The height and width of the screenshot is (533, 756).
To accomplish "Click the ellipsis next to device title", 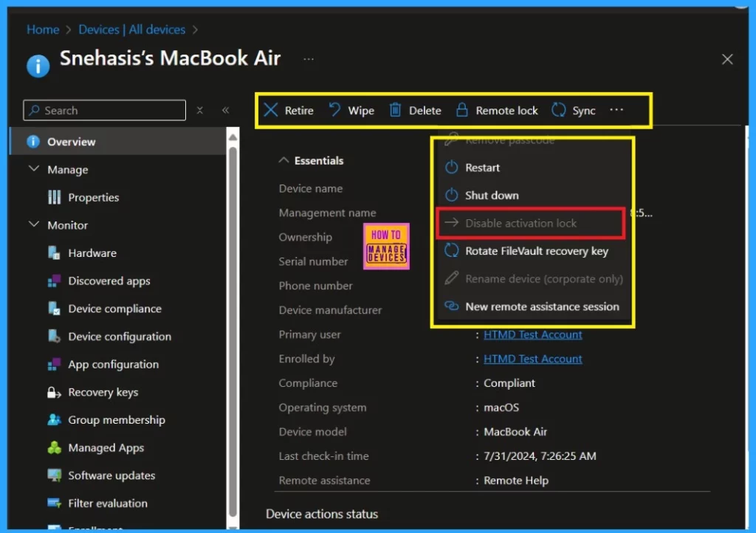I will pos(309,59).
